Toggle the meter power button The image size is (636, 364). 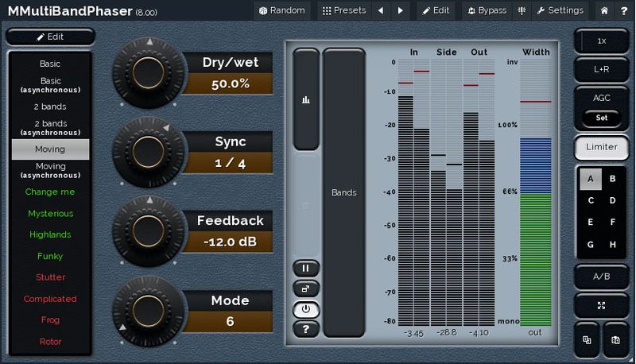click(x=306, y=309)
